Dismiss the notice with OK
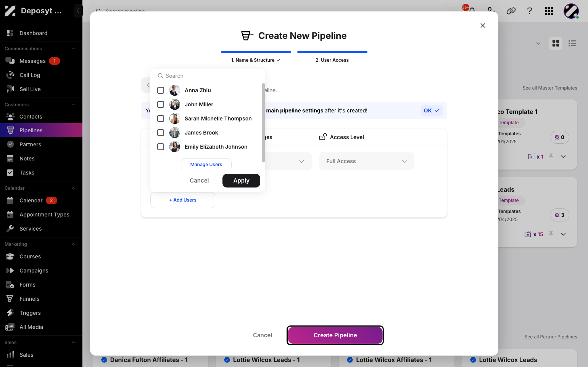Screen dimensions: 588x367 [432, 111]
